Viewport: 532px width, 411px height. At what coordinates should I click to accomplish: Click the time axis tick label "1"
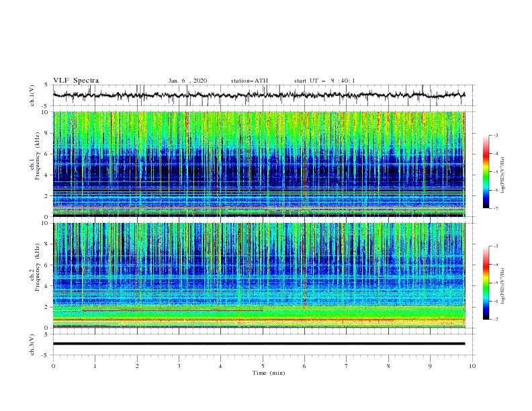[95, 366]
